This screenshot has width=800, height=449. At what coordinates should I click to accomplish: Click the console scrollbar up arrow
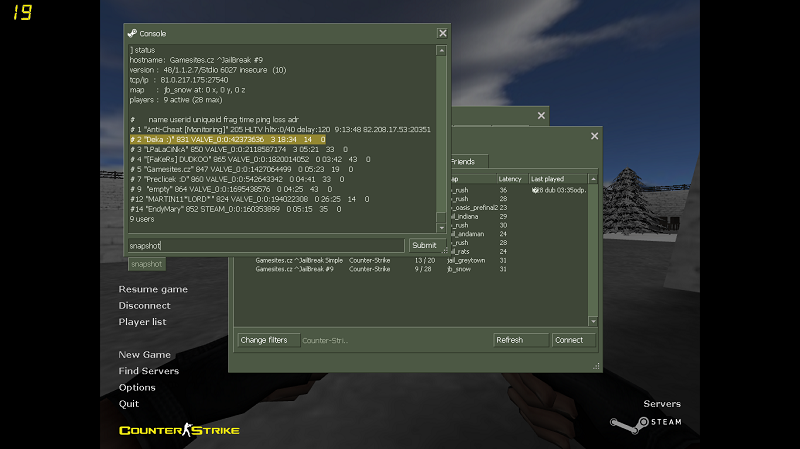(441, 51)
